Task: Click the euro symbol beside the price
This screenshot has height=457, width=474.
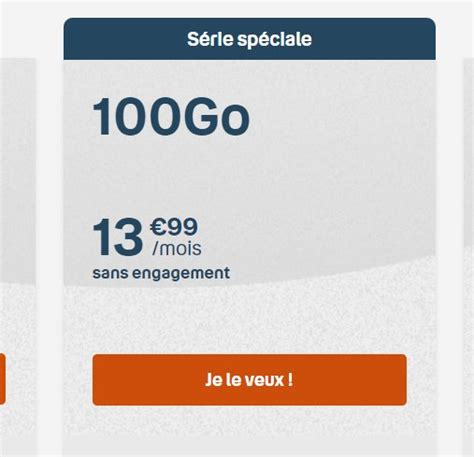Action: 158,227
